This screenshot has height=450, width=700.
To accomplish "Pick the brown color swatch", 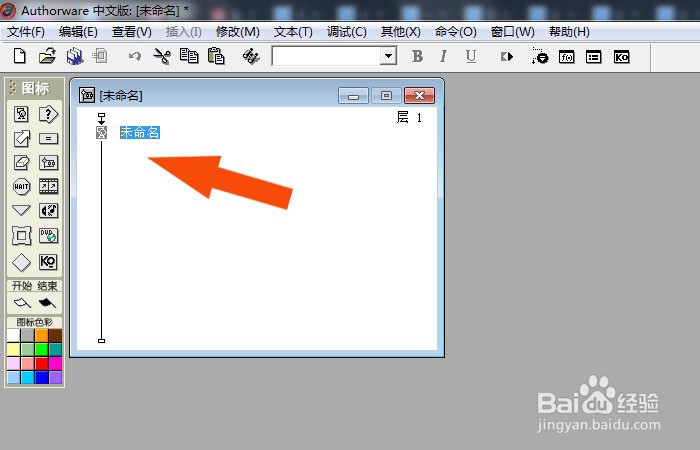I will pos(55,335).
